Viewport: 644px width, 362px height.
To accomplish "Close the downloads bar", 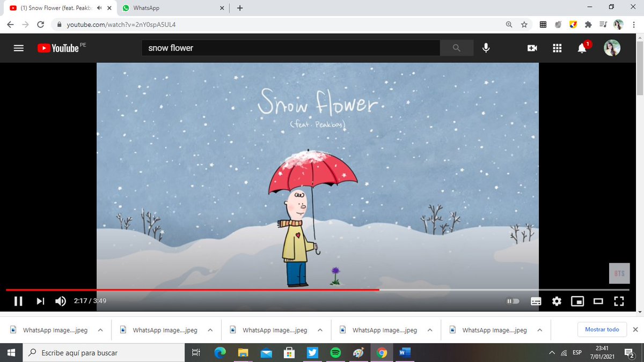I will coord(635,330).
